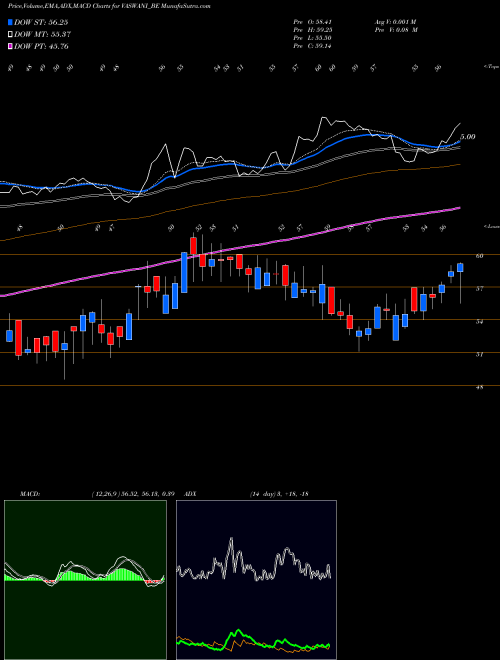Click the magenta DOW PT legend swatch
Screen dimensions: 500x660
(x=11, y=46)
